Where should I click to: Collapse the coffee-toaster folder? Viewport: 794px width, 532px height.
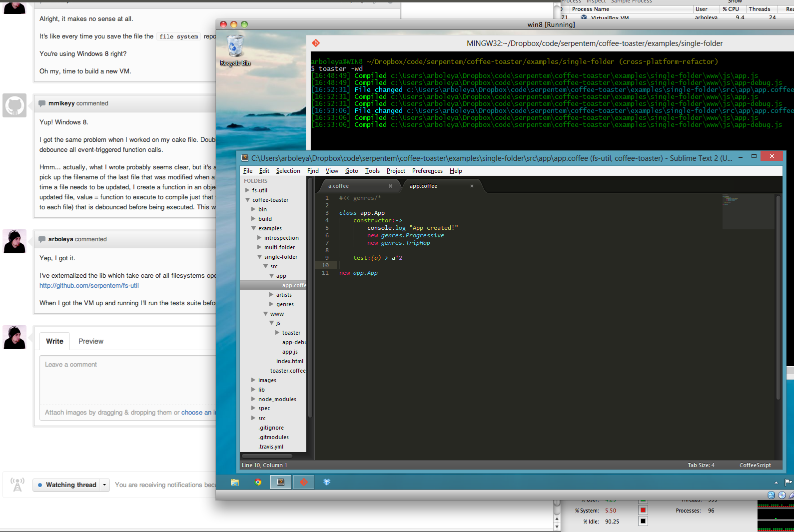pos(247,200)
